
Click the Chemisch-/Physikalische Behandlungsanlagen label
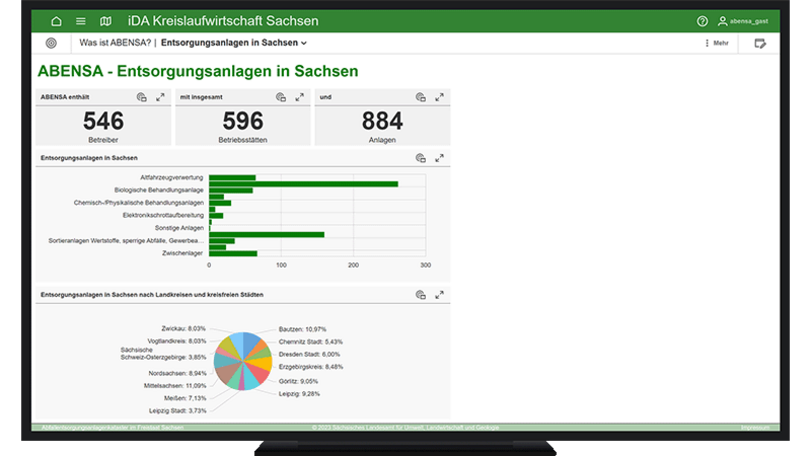138,203
